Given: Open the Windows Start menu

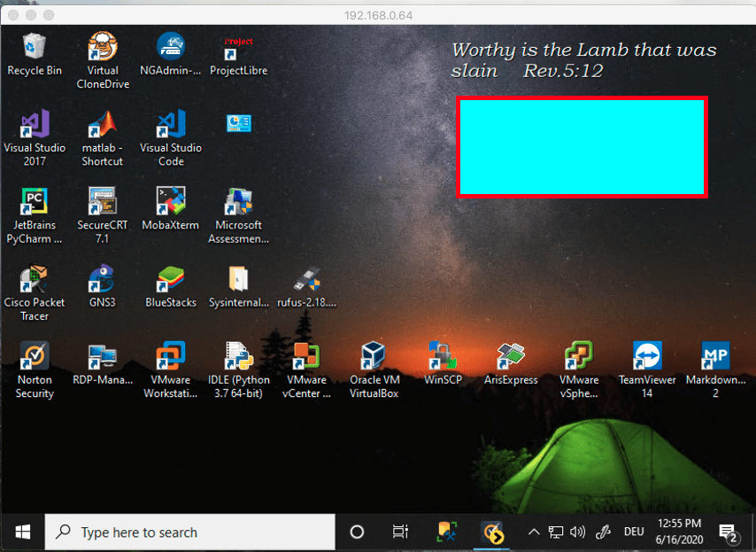Looking at the screenshot, I should pos(23,532).
